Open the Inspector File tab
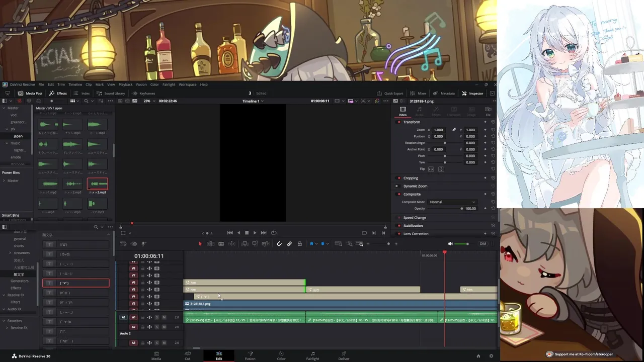644x362 pixels. (488, 111)
